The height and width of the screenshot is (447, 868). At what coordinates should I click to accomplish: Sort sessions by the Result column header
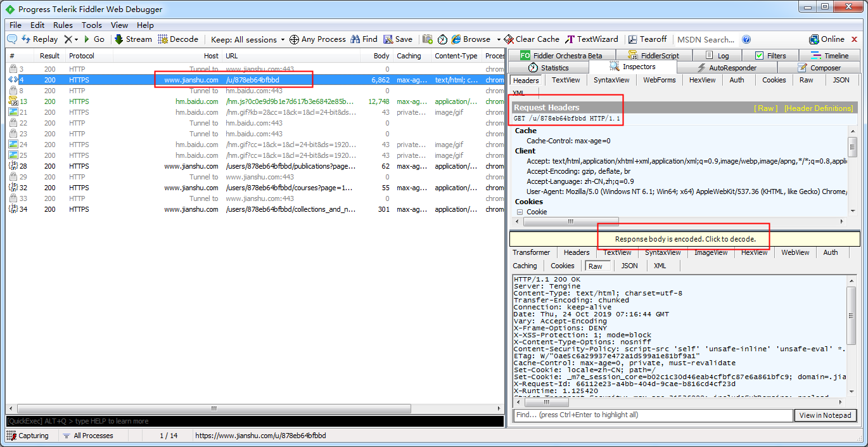[49, 56]
